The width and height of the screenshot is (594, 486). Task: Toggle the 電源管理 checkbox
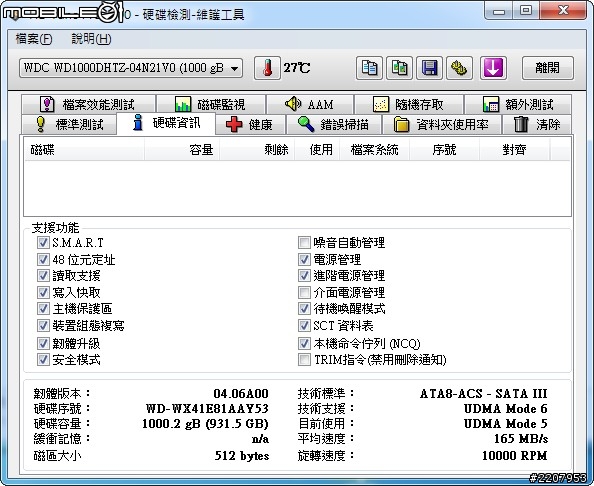[x=304, y=259]
